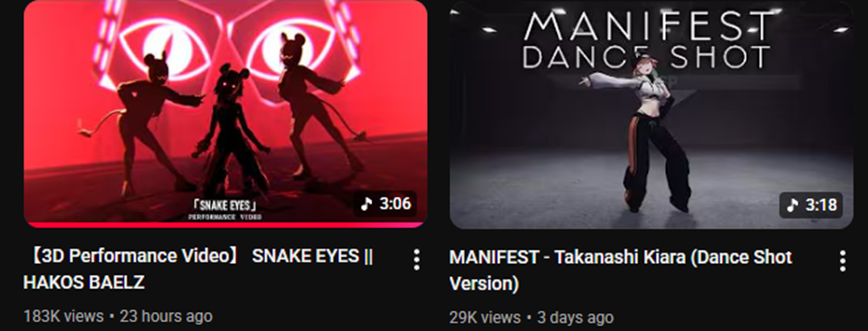Click right glowing eye in SNAKE EYES thumbnail

tap(291, 45)
